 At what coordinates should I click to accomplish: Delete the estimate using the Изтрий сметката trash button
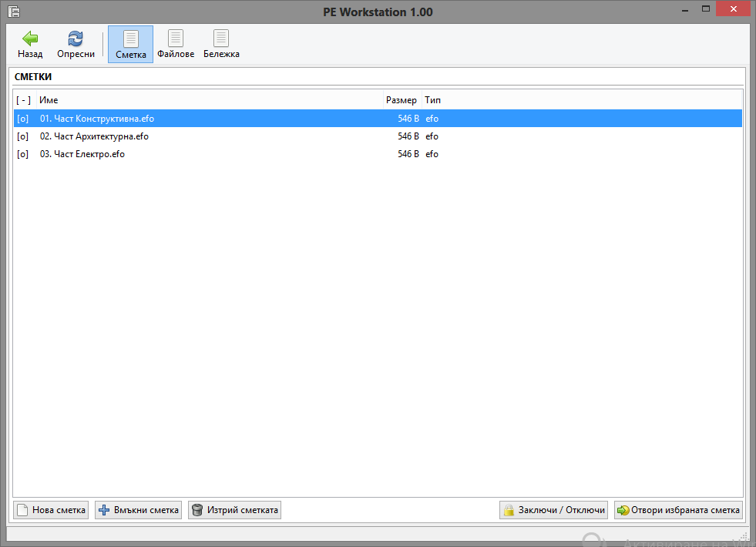234,510
